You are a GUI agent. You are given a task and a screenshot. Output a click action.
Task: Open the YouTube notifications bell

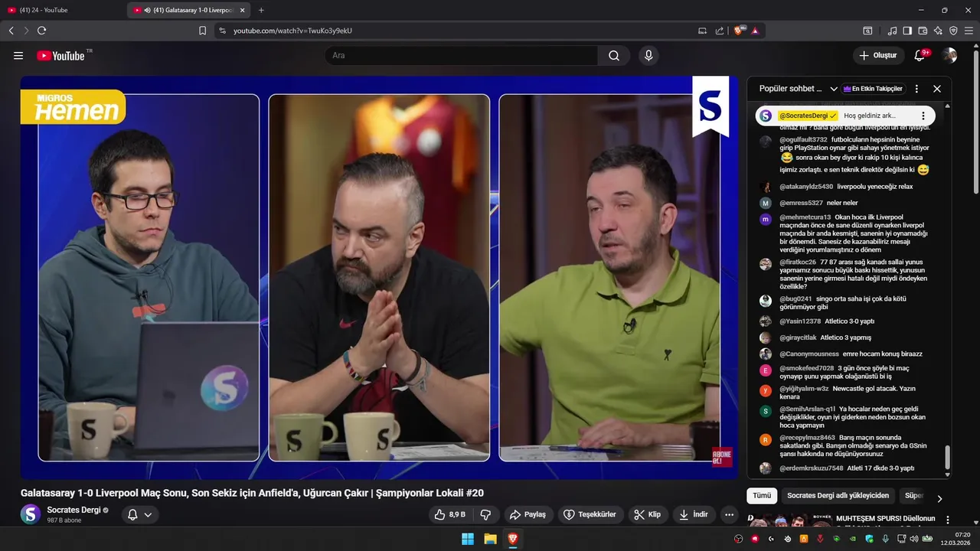click(920, 56)
